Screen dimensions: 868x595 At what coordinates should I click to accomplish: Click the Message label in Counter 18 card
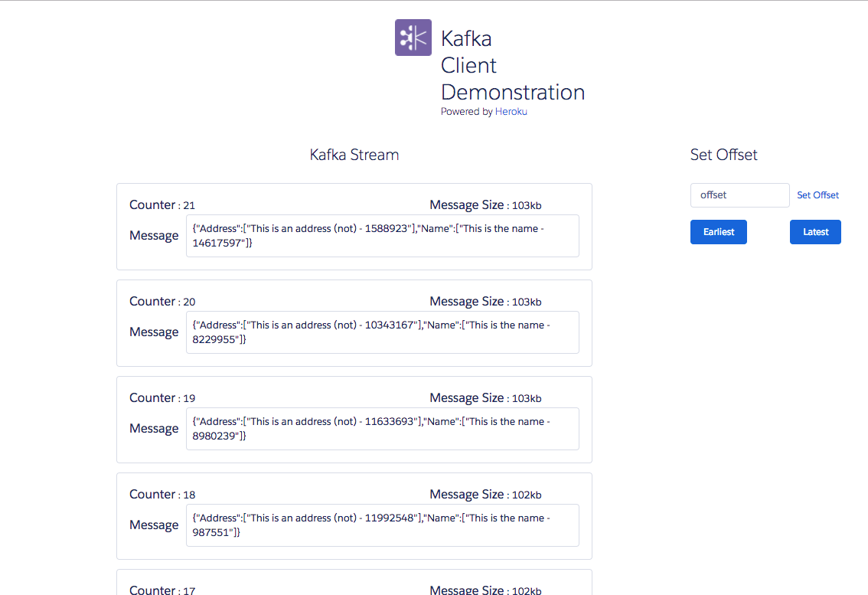point(154,525)
